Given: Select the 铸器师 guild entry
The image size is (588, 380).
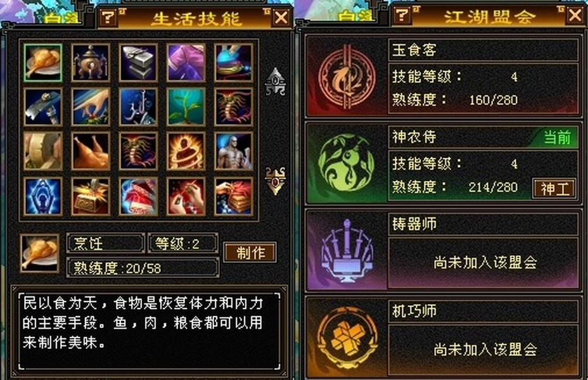Looking at the screenshot, I should (x=444, y=250).
